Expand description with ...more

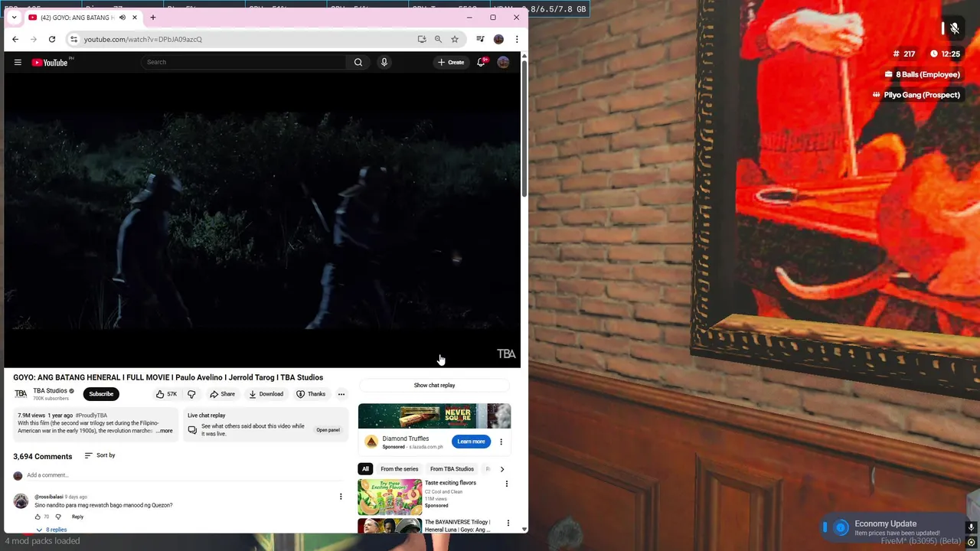[x=165, y=431]
